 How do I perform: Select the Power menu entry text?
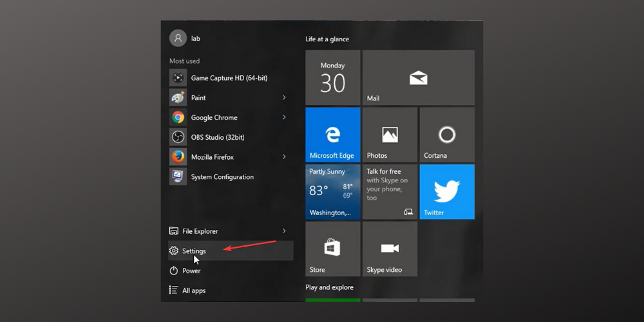coord(191,270)
